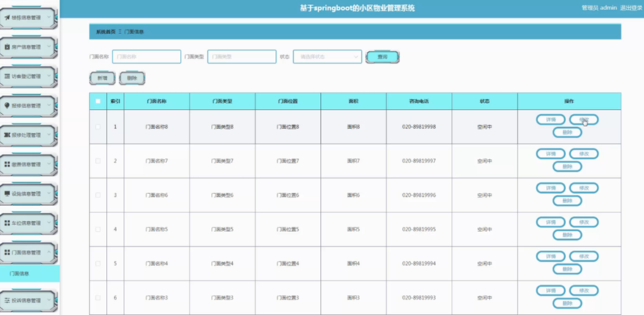The height and width of the screenshot is (315, 644).
Task: Expand 访客登记管理 menu chevron
Action: click(x=49, y=76)
